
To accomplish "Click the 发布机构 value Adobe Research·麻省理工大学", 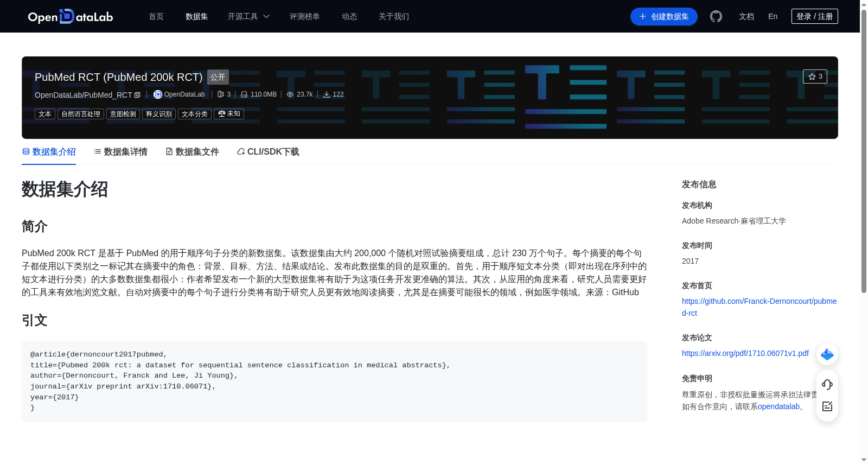I will point(734,221).
